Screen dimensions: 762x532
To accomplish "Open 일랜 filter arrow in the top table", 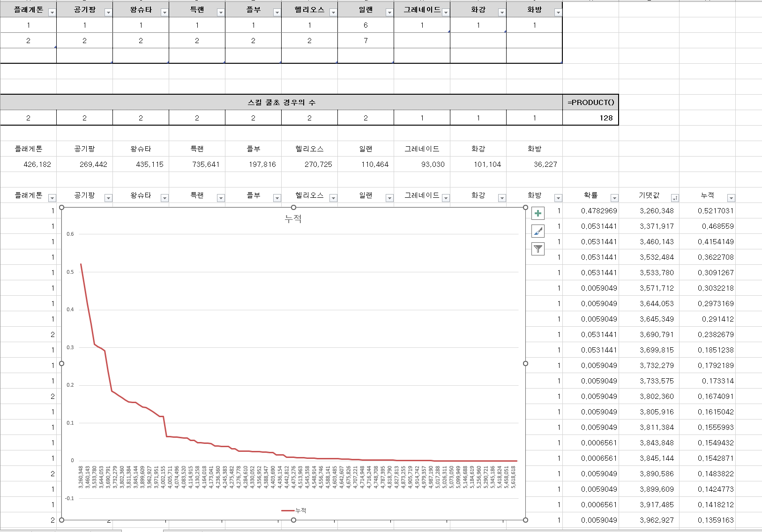I will (x=389, y=13).
